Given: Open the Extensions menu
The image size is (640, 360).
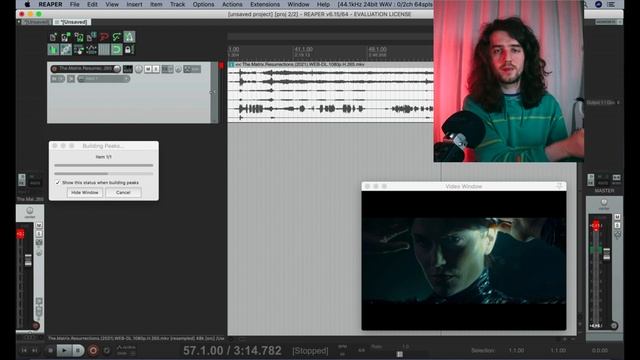Looking at the screenshot, I should 265,4.
